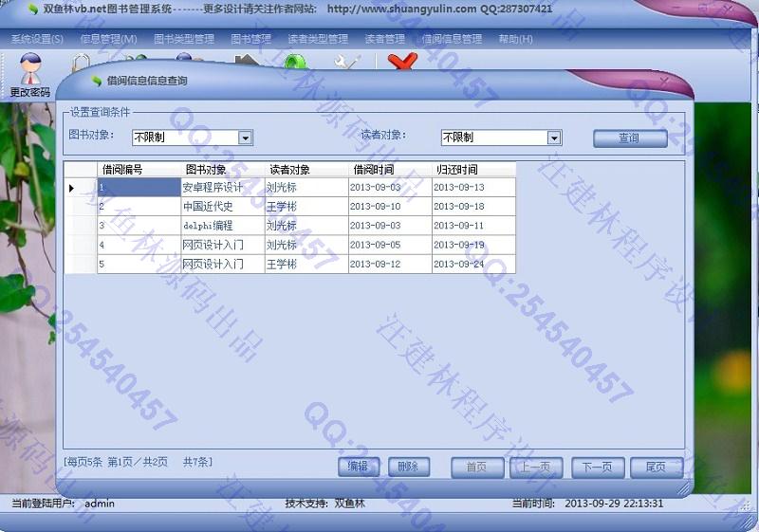Open the 帮助(H) menu
759x532 pixels.
point(515,39)
